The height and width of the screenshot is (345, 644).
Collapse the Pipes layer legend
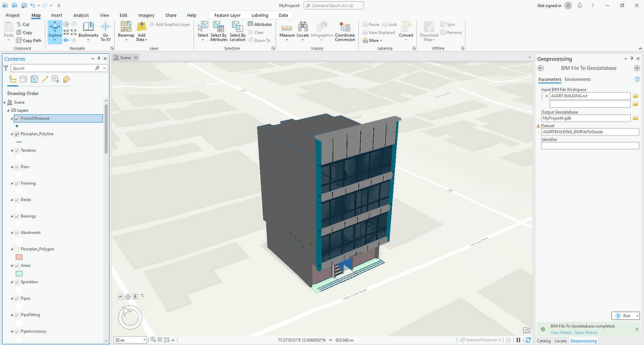[12, 298]
